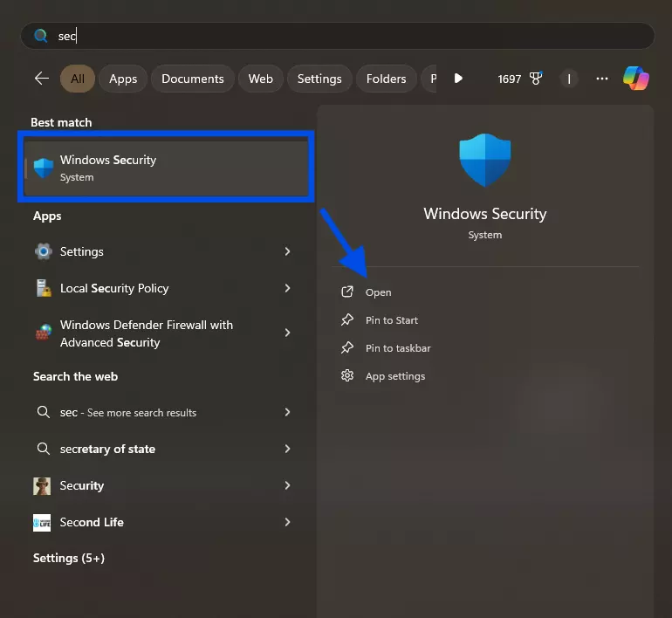Viewport: 672px width, 618px height.
Task: Switch to the Folders filter tab
Action: tap(386, 79)
